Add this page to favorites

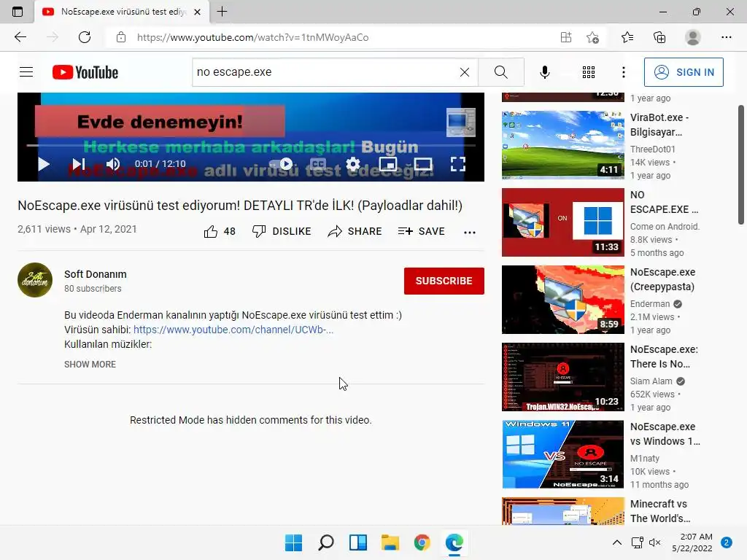pyautogui.click(x=592, y=37)
